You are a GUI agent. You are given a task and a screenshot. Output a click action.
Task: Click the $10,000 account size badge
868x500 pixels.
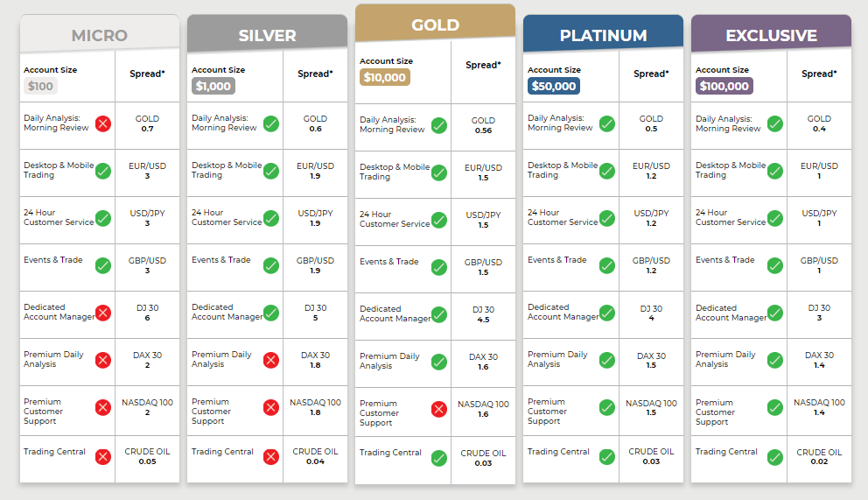point(385,77)
